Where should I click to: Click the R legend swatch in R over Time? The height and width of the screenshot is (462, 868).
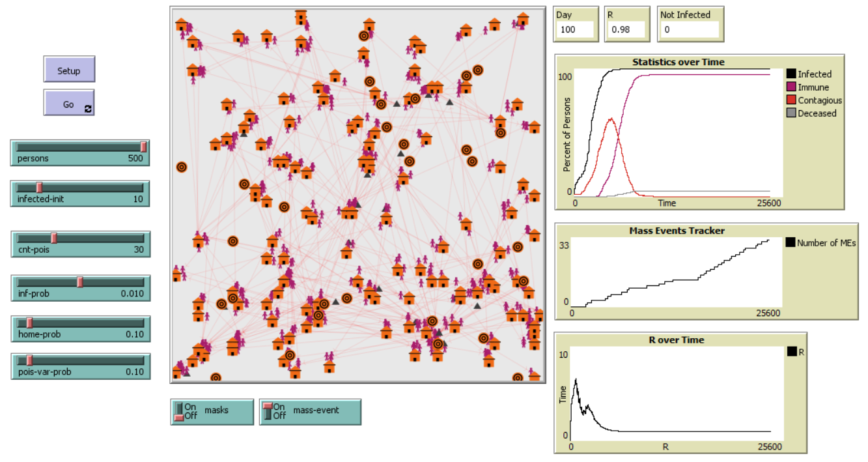(792, 352)
